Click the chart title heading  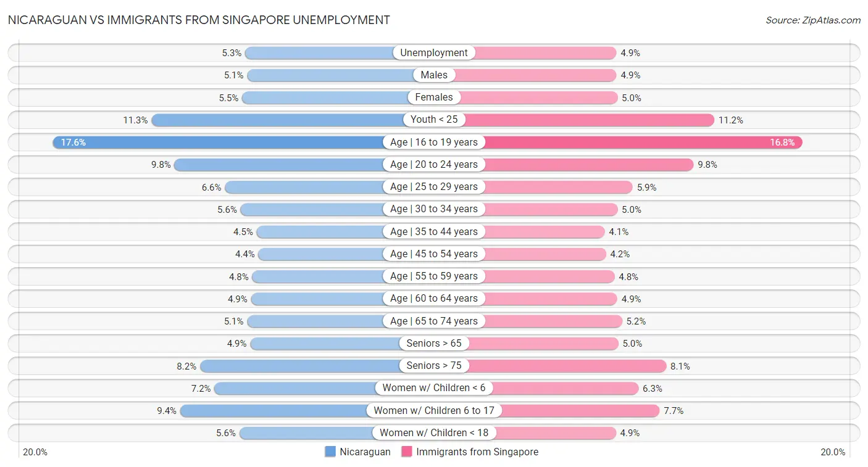199,20
